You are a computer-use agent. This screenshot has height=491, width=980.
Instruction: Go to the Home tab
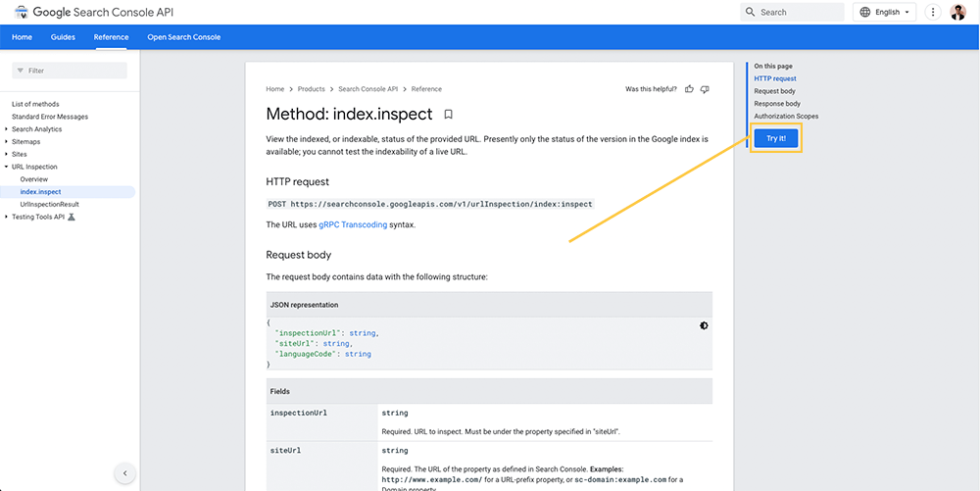(22, 37)
